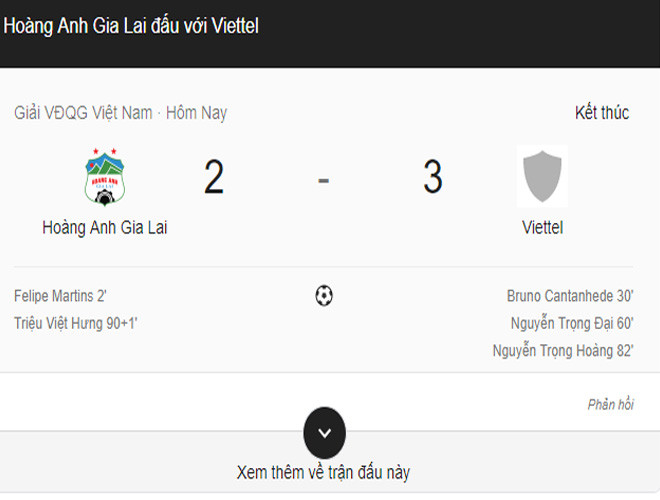Click Hoàng Anh Gia Lai's score 2
The width and height of the screenshot is (660, 500).
tap(214, 178)
